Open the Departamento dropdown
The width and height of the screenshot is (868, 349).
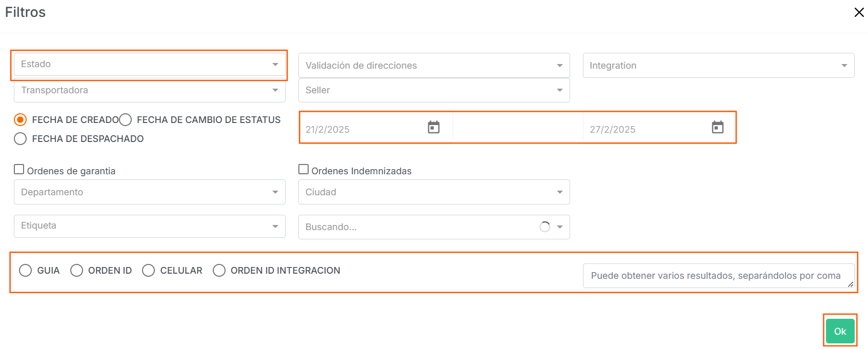150,192
